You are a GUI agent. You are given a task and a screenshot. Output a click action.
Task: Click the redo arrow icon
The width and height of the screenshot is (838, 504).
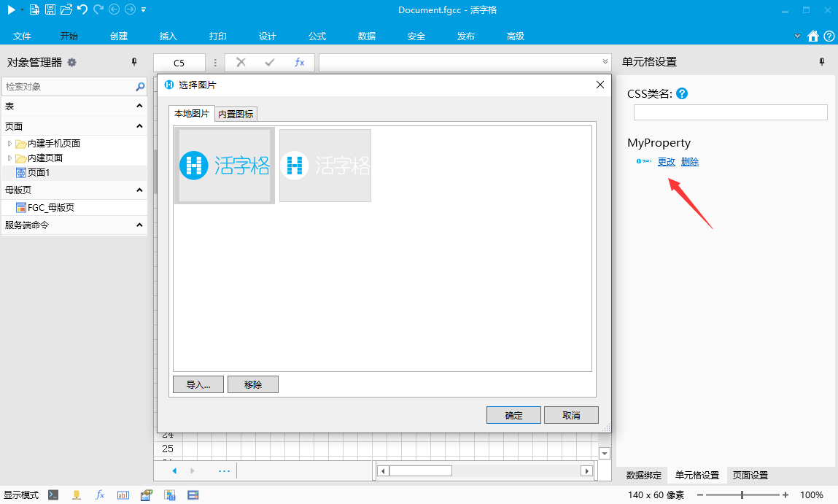(x=98, y=9)
